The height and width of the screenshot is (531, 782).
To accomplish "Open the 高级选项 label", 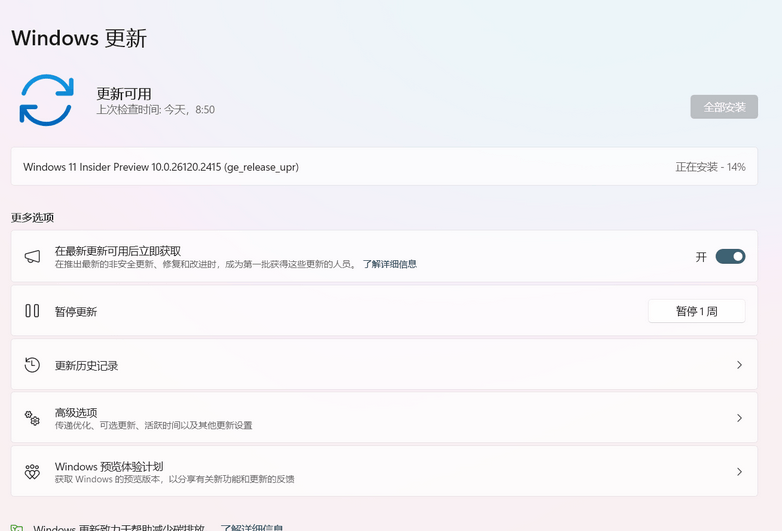I will tap(76, 412).
